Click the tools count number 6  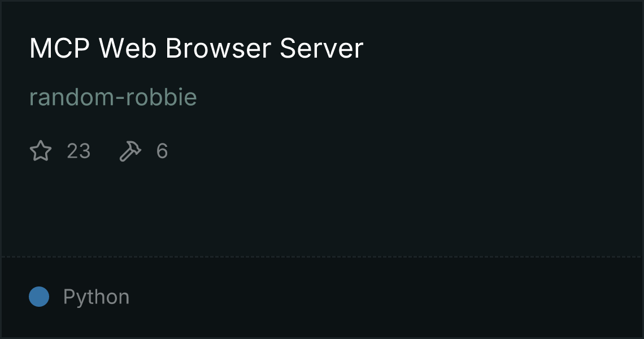(162, 151)
